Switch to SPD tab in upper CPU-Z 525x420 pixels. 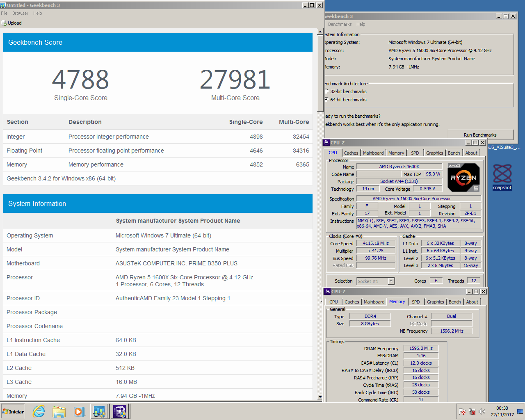pyautogui.click(x=415, y=153)
